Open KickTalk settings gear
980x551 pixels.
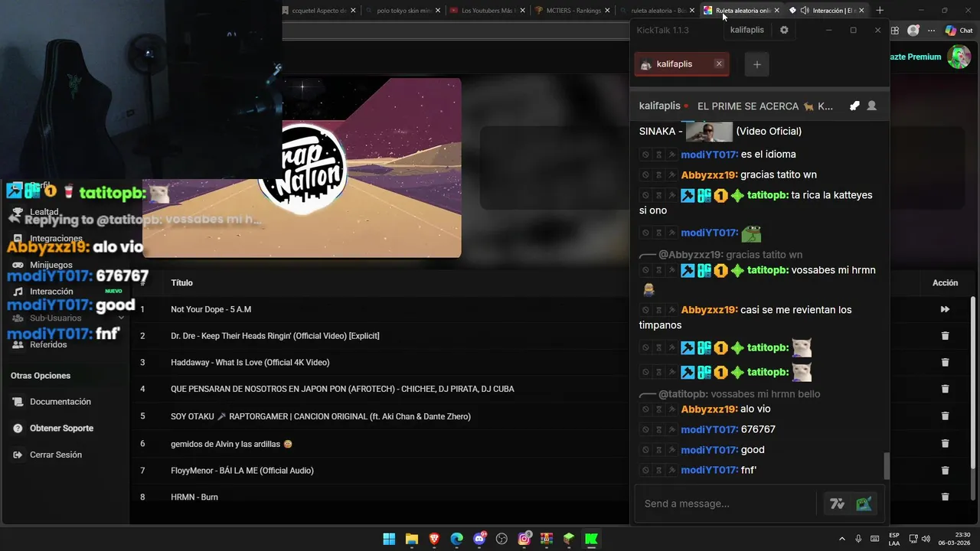pyautogui.click(x=784, y=30)
